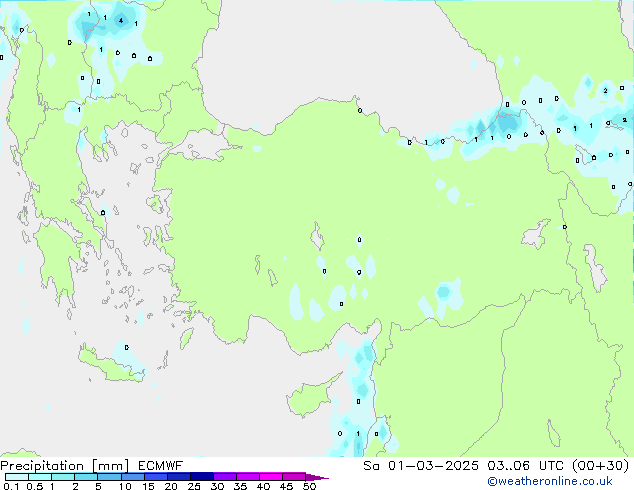Click the island of Cyprus on map
This screenshot has height=490, width=634.
click(309, 396)
